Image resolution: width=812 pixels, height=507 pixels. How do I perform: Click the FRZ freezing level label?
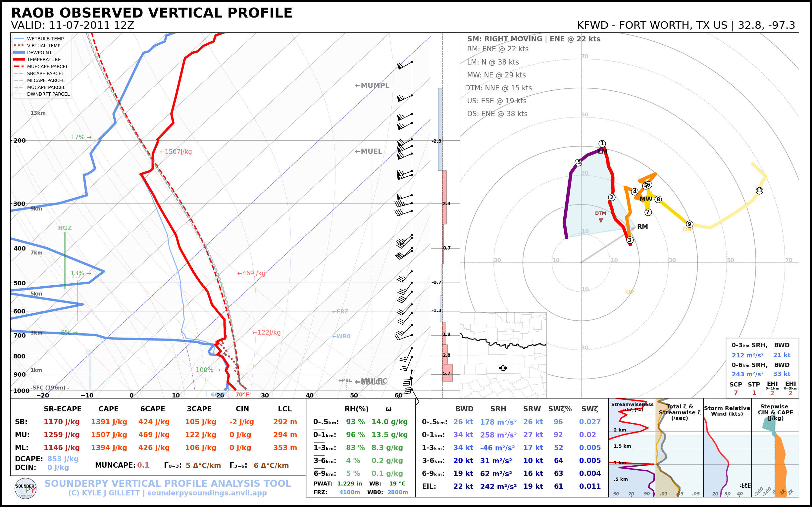click(x=340, y=311)
